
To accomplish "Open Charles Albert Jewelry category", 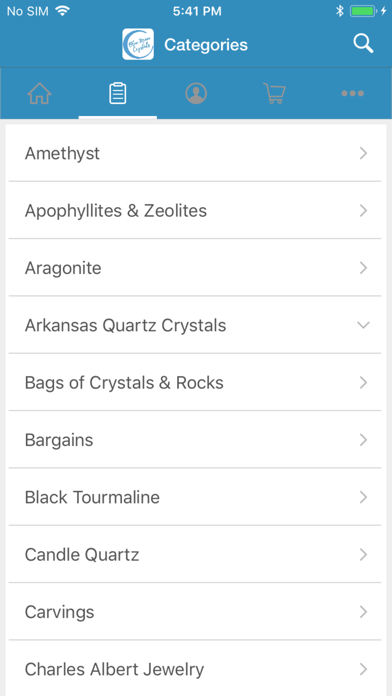I will (195, 668).
